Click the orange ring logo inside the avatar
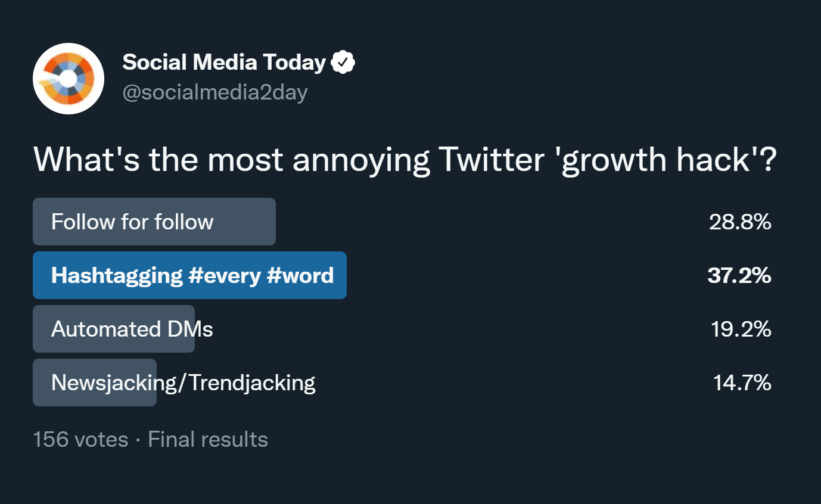Viewport: 821px width, 504px height. pyautogui.click(x=69, y=79)
